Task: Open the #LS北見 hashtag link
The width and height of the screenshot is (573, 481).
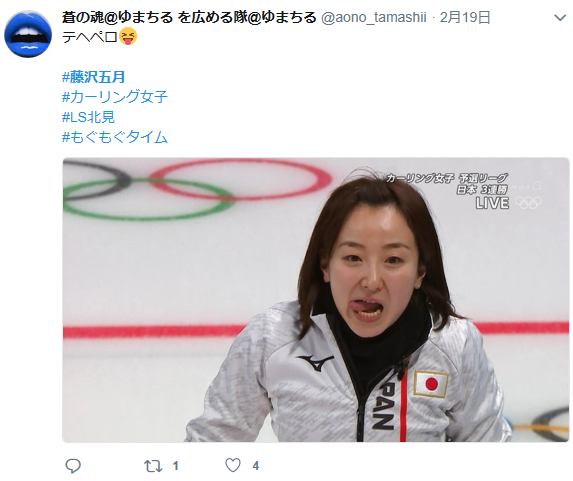Action: pos(88,117)
